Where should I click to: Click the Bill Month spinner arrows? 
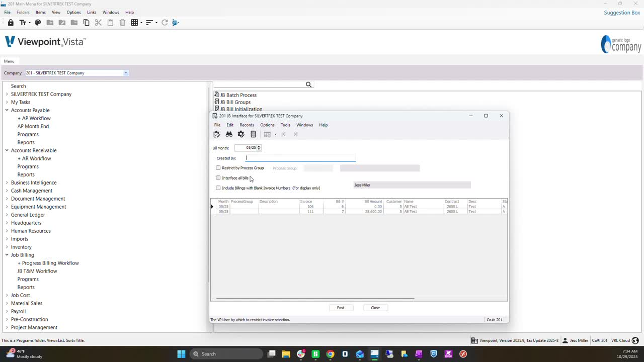pos(259,148)
